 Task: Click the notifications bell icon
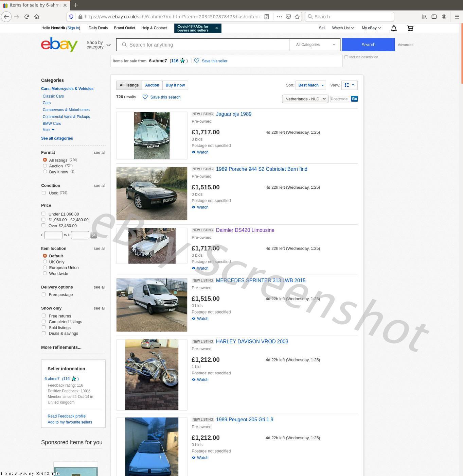pyautogui.click(x=394, y=28)
